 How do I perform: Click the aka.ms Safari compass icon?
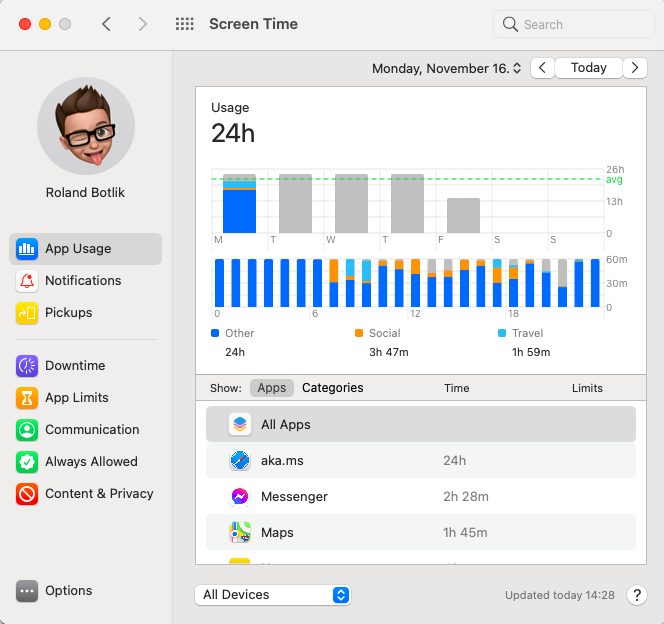click(x=240, y=460)
